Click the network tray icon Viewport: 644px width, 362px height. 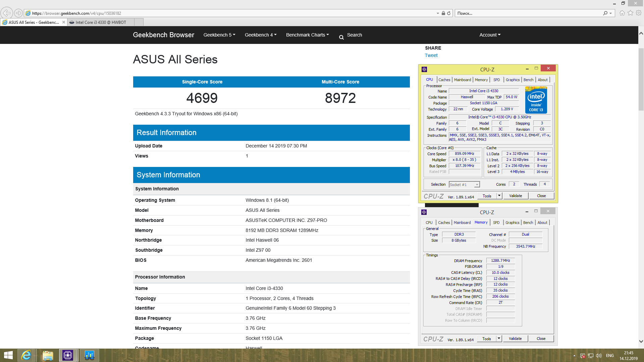click(591, 356)
